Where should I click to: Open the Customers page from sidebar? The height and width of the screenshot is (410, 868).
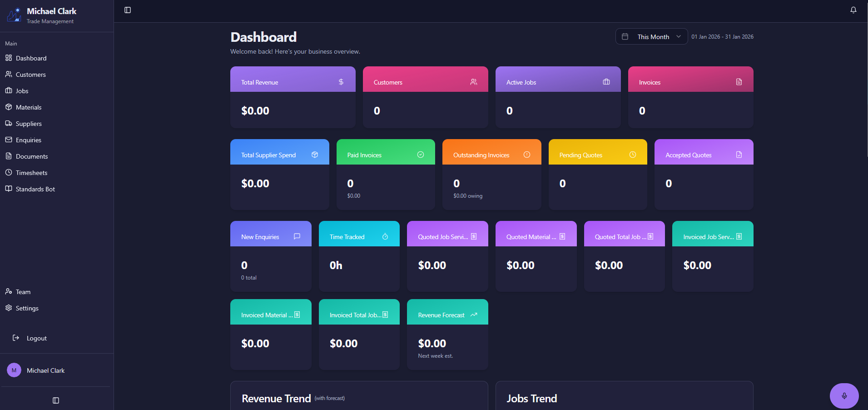tap(30, 75)
